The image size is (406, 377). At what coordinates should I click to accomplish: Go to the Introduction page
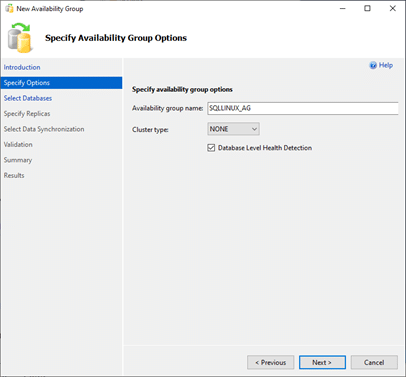coord(22,67)
